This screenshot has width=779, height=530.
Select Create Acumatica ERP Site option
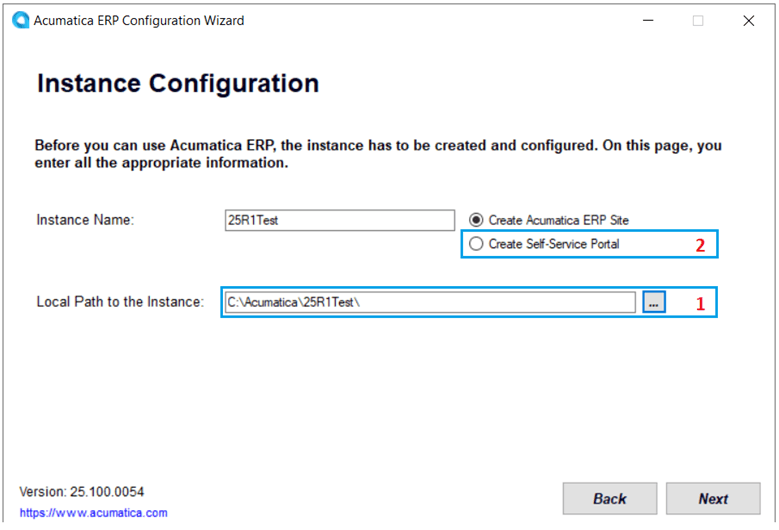(476, 220)
